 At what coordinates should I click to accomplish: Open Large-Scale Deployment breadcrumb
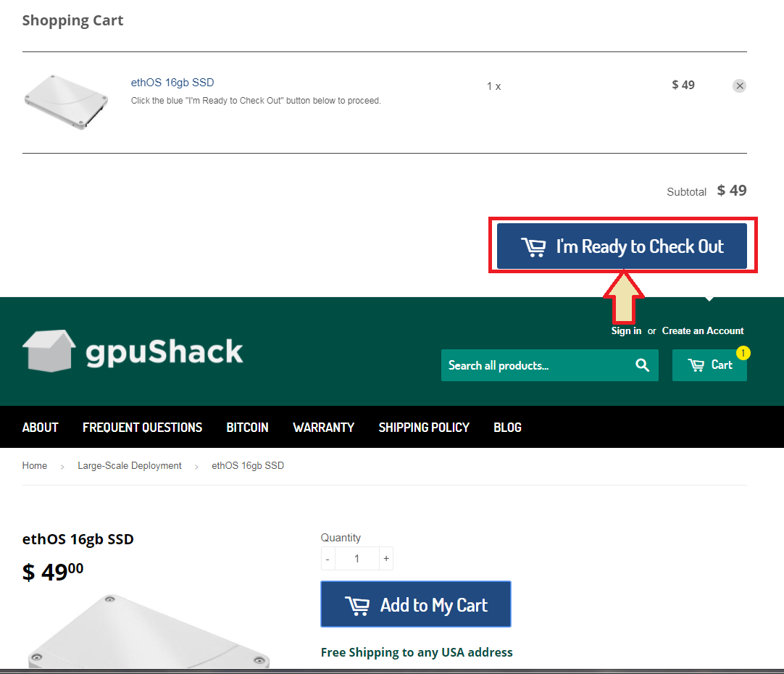pyautogui.click(x=130, y=465)
